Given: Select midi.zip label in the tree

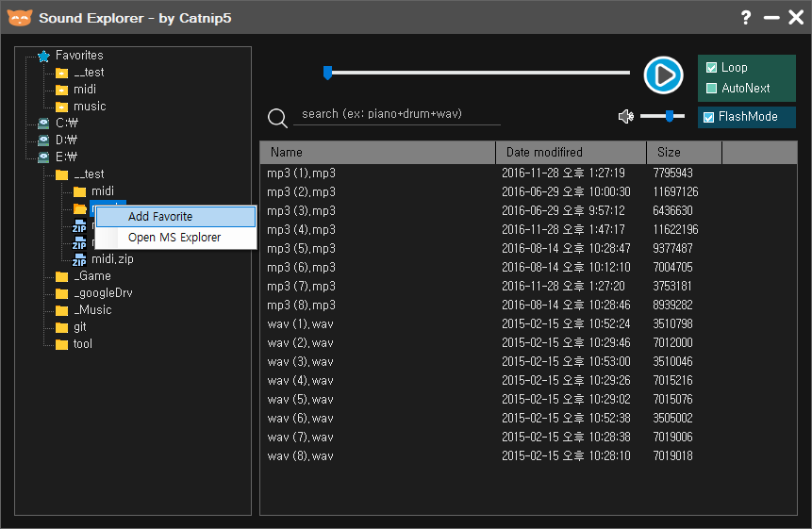Looking at the screenshot, I should [112, 258].
